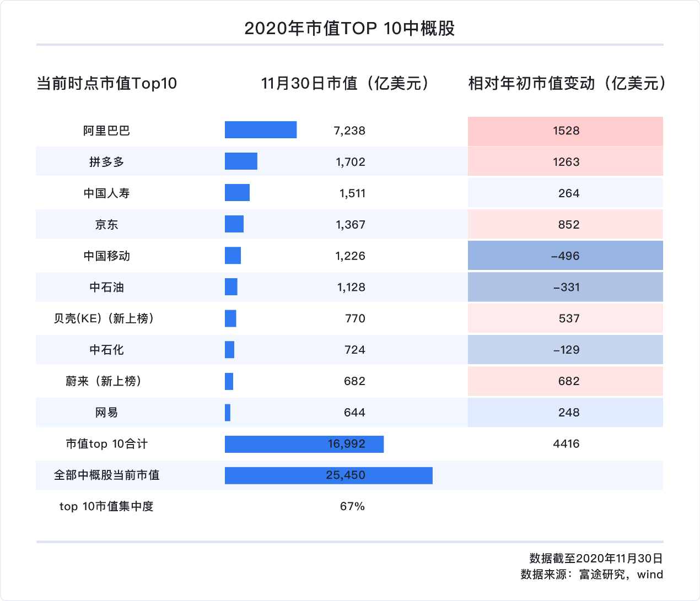700x601 pixels.
Task: Click the row label 阿里巴巴
Action: click(x=107, y=131)
